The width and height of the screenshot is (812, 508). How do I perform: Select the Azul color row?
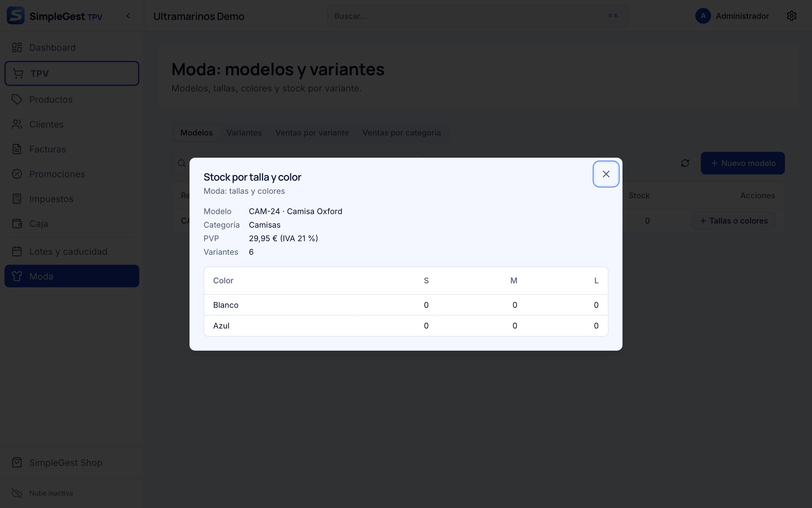[406, 326]
